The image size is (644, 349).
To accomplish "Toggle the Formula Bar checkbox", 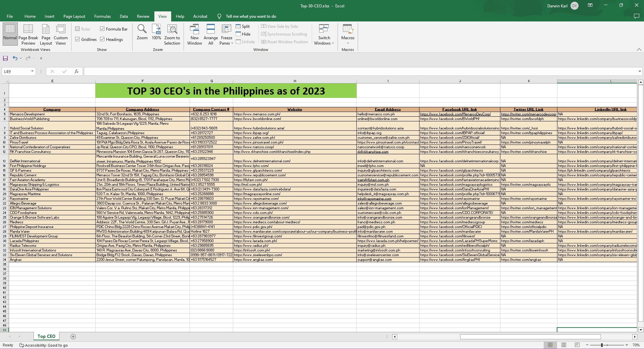I will point(102,29).
